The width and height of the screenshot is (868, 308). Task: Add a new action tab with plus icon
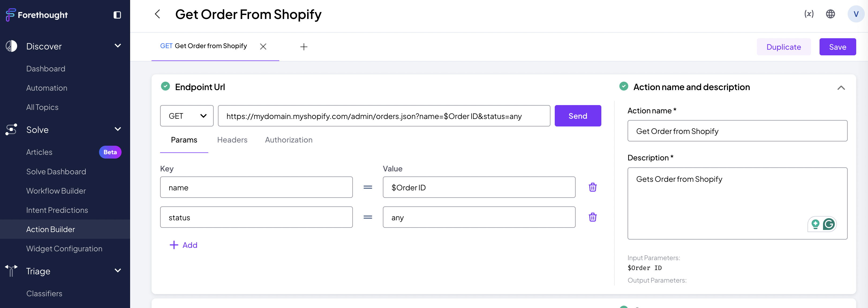(x=304, y=47)
